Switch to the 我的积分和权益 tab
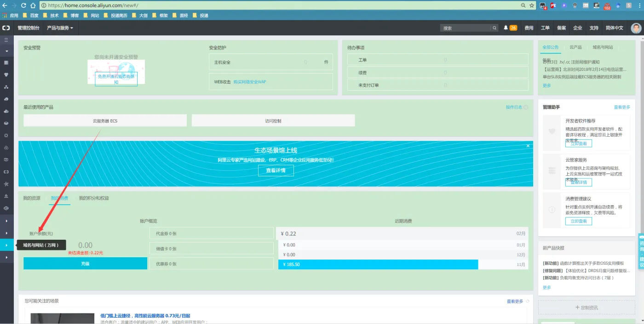Viewport: 644px width, 324px height. tap(94, 198)
